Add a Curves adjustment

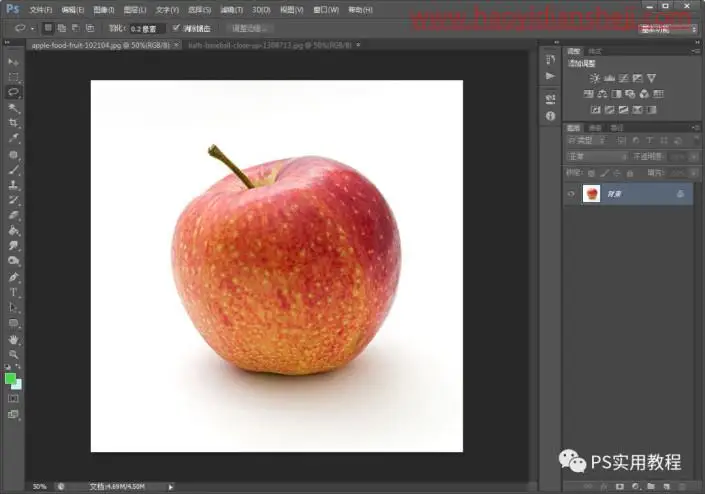[623, 78]
